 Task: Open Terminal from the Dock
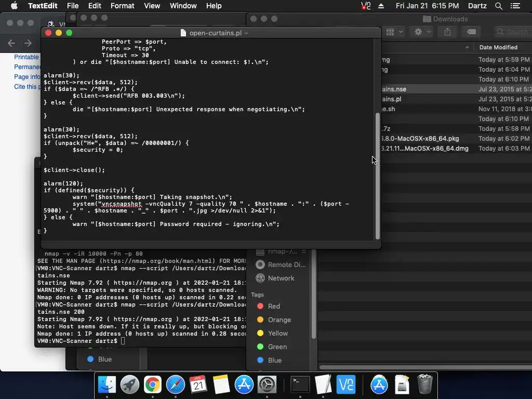300,384
